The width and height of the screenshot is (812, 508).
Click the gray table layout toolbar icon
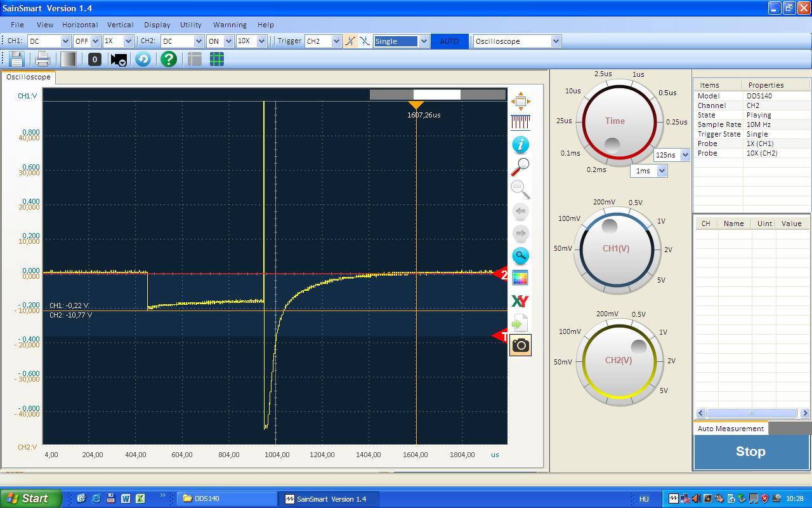click(x=195, y=59)
